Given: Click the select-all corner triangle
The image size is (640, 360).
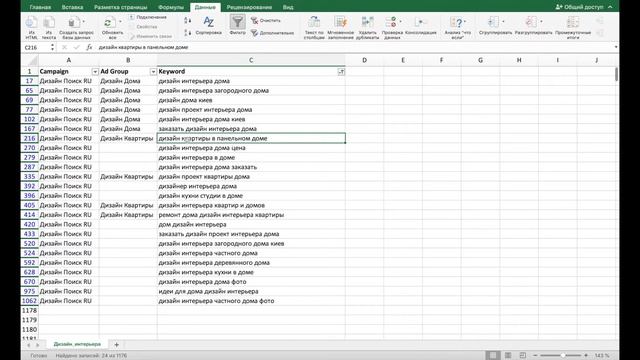Looking at the screenshot, I should pyautogui.click(x=30, y=60).
